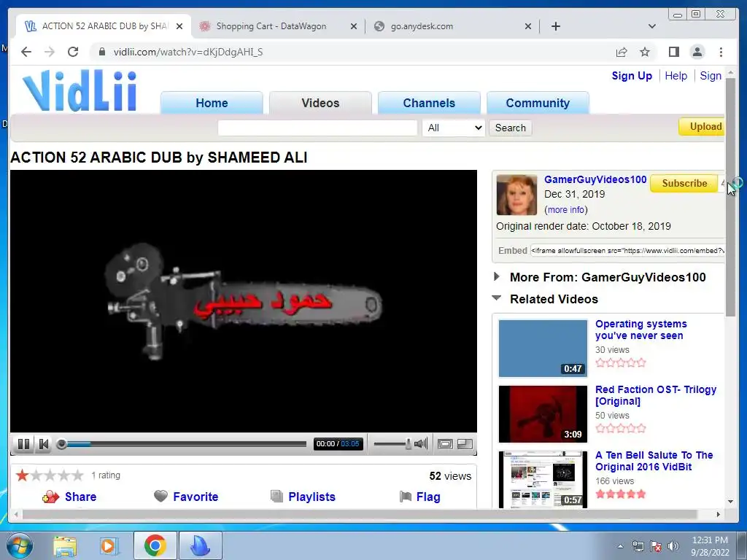Open the Help link

coord(676,76)
